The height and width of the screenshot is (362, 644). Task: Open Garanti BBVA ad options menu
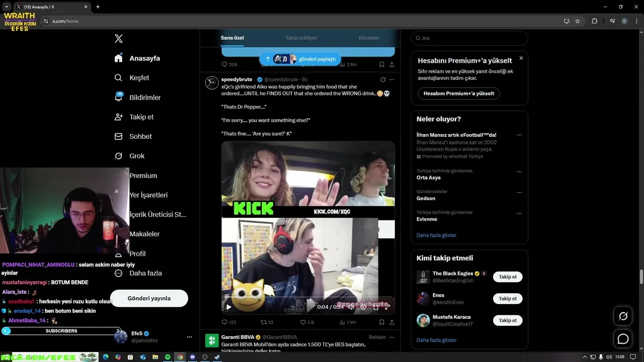(x=392, y=337)
